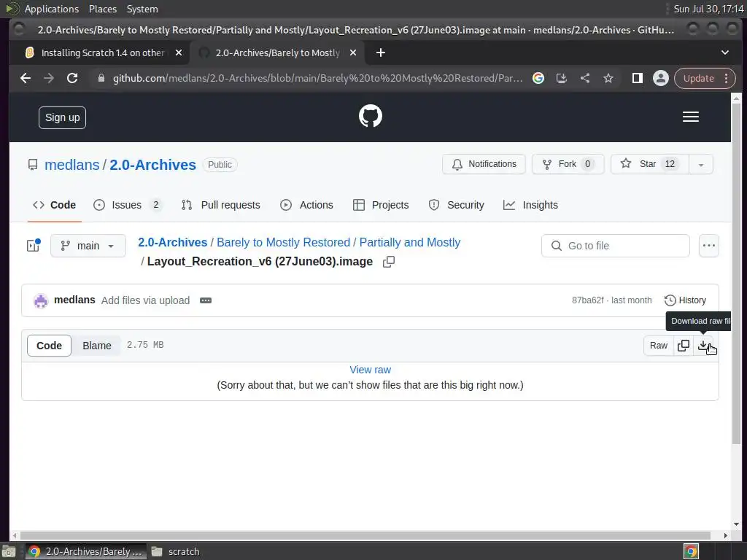The image size is (747, 560).
Task: Open the main branch dropdown
Action: 88,246
